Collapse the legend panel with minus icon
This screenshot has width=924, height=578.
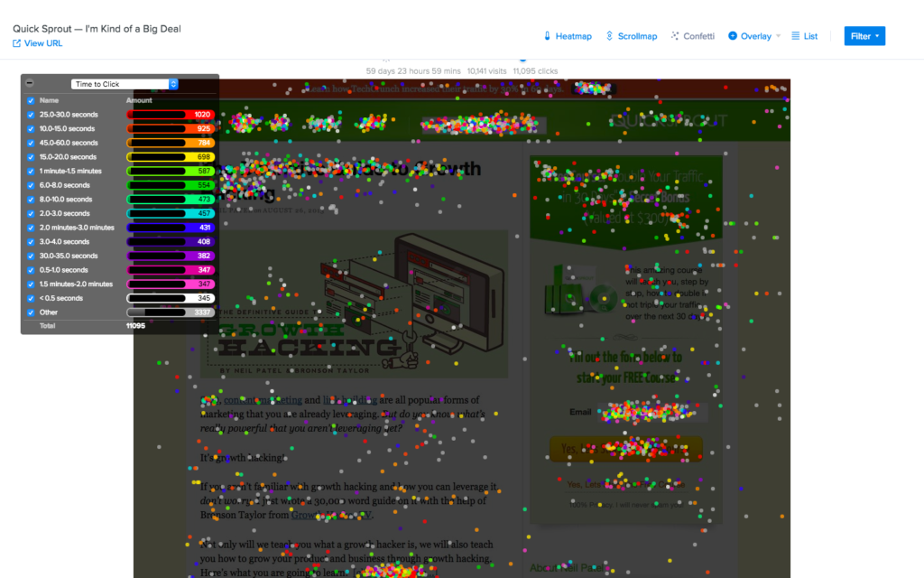30,83
